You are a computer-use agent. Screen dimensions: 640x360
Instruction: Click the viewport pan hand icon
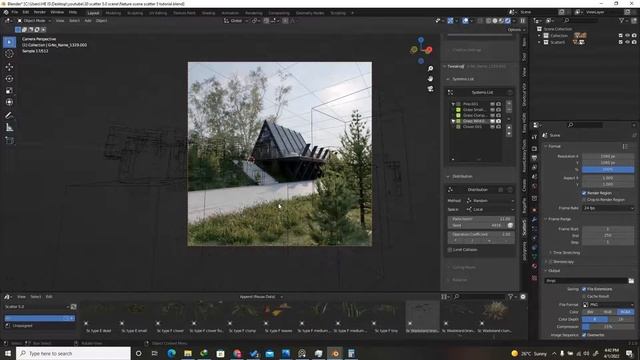coord(430,79)
